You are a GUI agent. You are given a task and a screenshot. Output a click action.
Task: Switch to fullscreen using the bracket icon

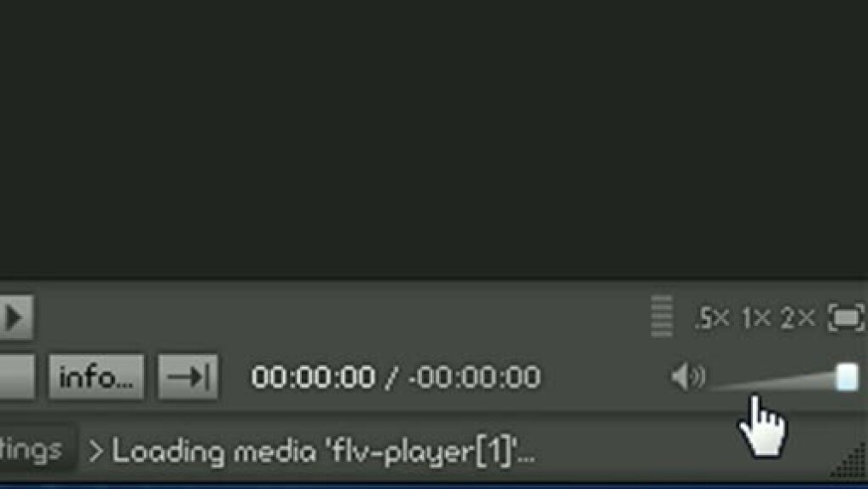click(846, 317)
